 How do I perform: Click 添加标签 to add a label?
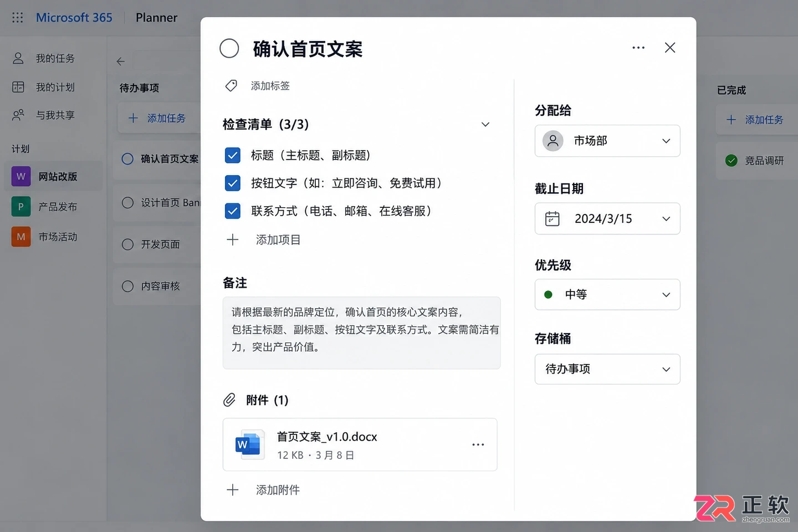coord(270,85)
